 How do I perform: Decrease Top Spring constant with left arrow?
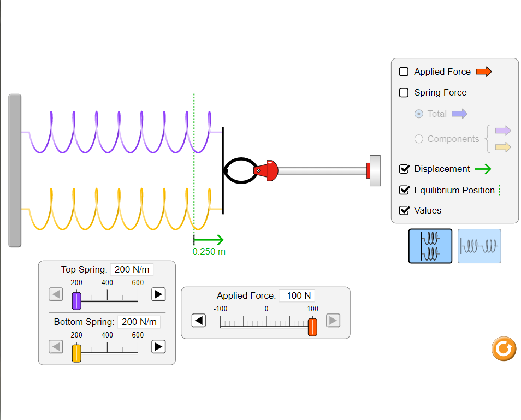56,294
